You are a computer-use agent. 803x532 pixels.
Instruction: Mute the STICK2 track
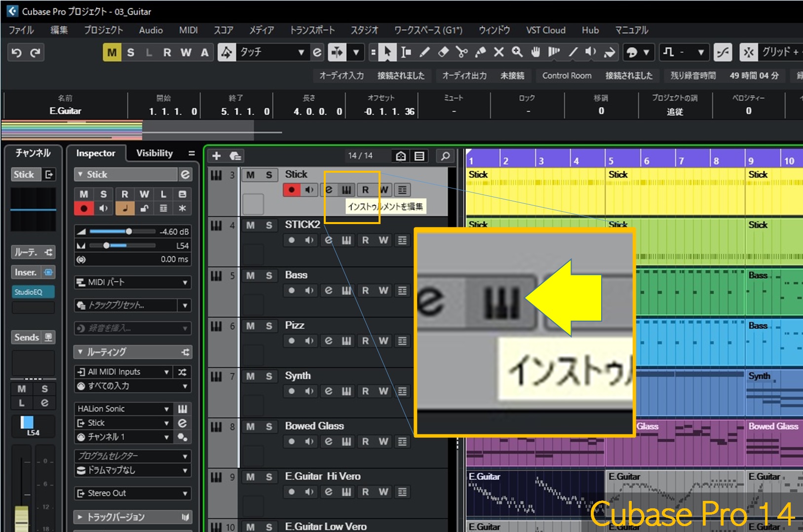251,226
